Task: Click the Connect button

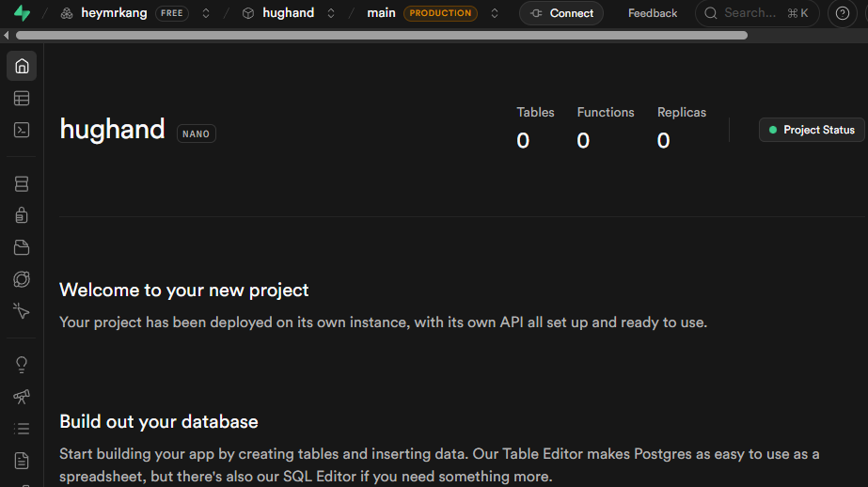Action: tap(561, 13)
